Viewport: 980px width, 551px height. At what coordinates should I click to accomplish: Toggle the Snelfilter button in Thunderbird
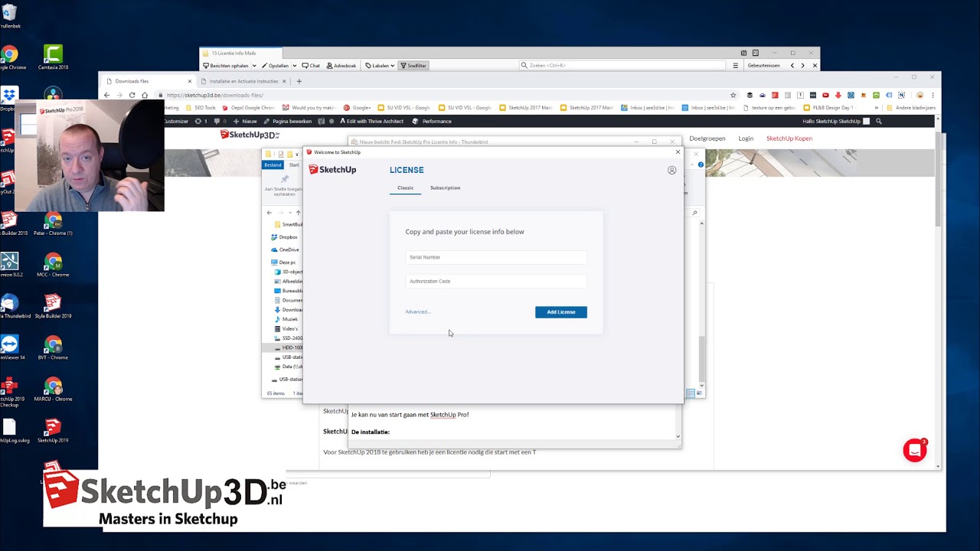point(413,66)
